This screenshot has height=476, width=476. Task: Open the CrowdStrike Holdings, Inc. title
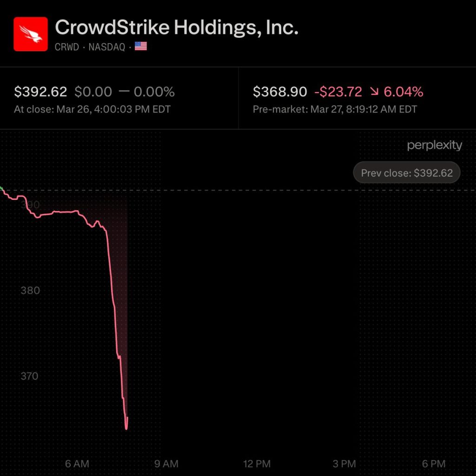(177, 28)
